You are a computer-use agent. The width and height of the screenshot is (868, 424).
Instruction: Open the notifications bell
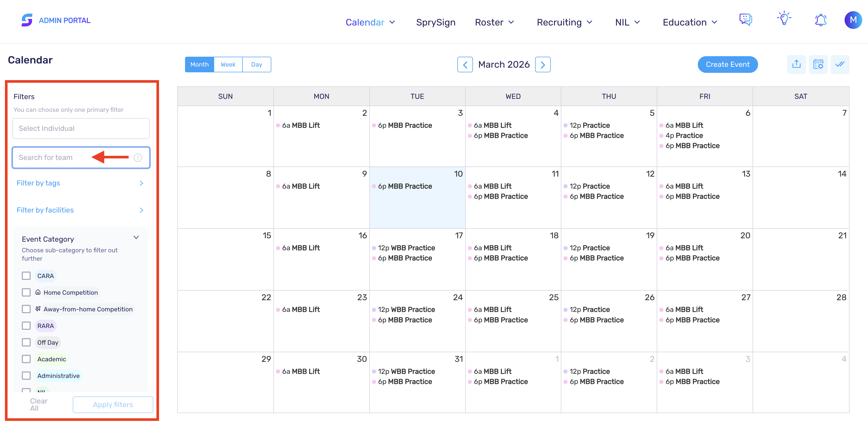point(820,20)
